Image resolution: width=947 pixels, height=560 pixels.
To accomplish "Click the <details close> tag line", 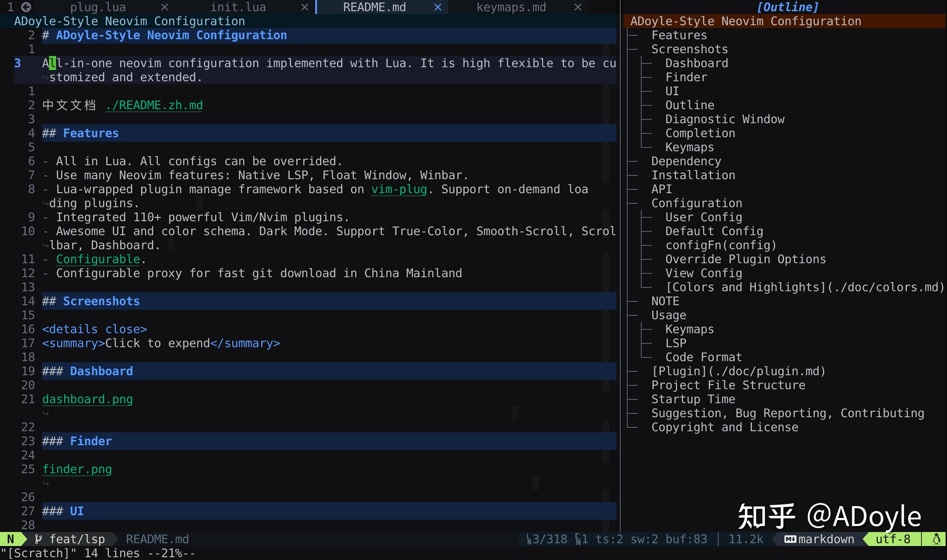I will [95, 329].
